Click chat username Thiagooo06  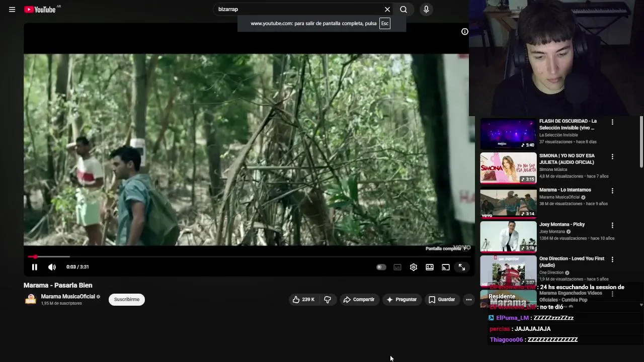tap(506, 340)
